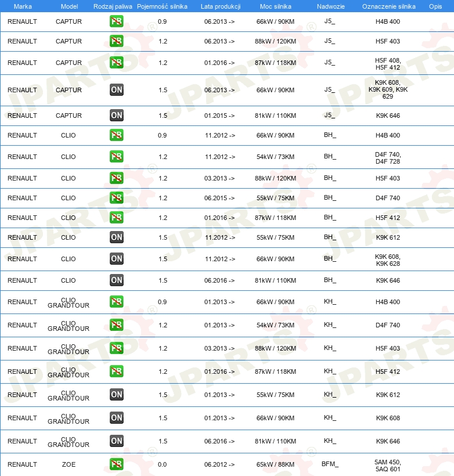Click petrol icon in Captur 87kW / 118KM row
The height and width of the screenshot is (476, 454).
pos(117,63)
